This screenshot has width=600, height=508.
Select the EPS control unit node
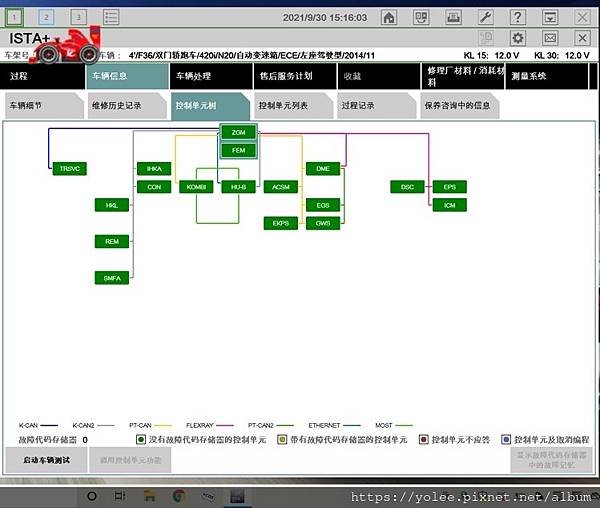point(450,187)
